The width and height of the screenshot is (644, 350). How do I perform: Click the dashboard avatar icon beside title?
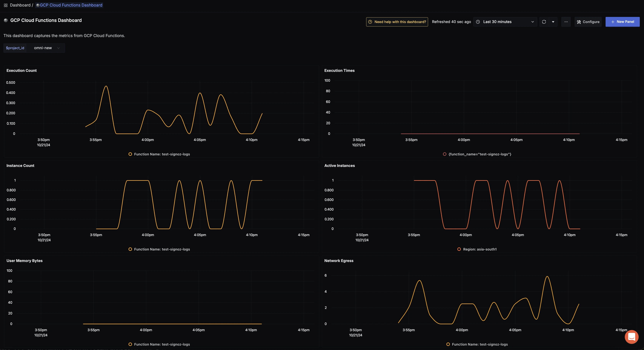[x=6, y=21]
